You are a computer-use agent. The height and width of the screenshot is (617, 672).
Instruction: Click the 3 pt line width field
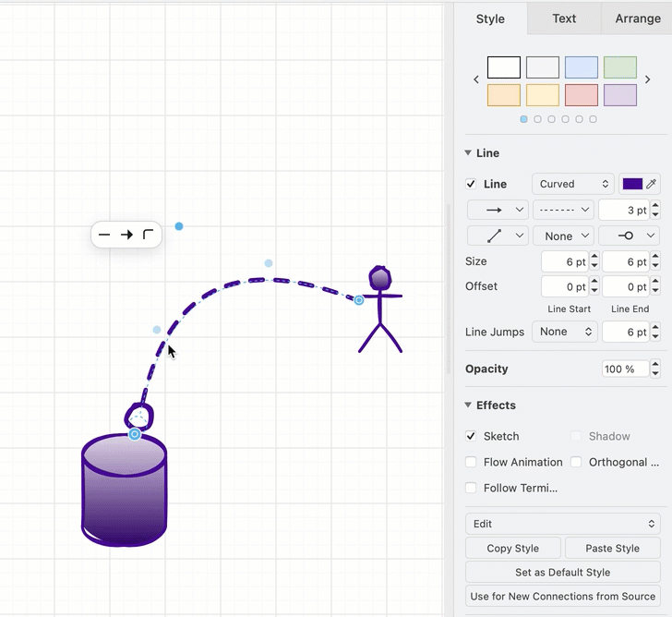pos(624,210)
